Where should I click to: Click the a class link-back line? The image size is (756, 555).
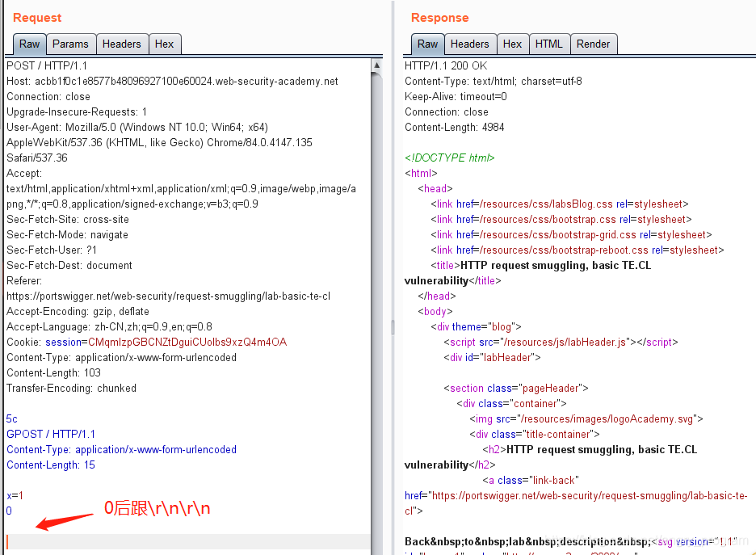[x=531, y=480]
